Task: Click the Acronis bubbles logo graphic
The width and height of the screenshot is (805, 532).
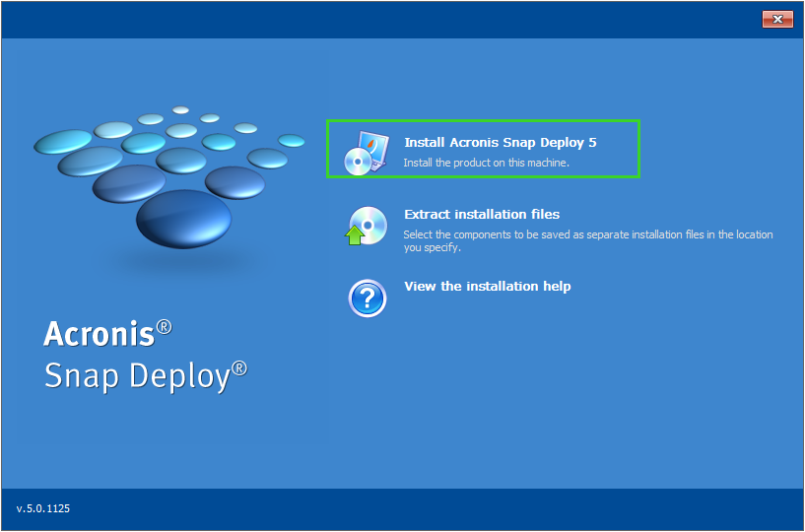Action: tap(168, 177)
